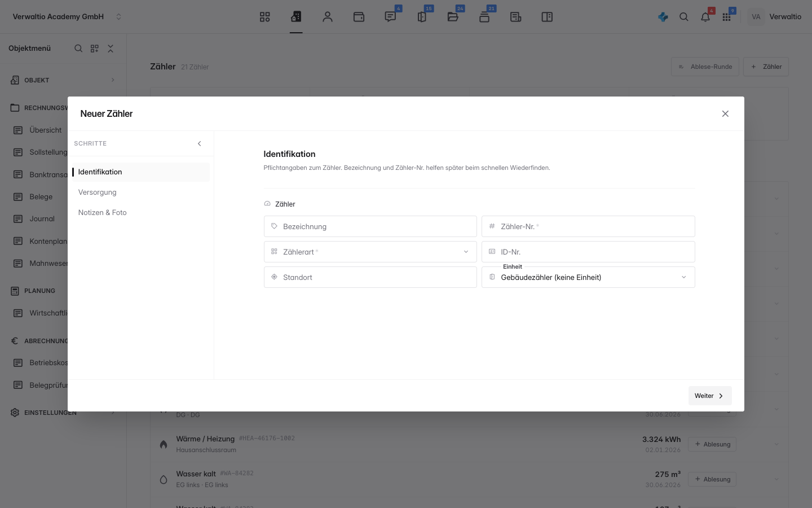Open the Einheit Gebäudezähler dropdown
Viewport: 812px width, 508px height.
[x=588, y=277]
